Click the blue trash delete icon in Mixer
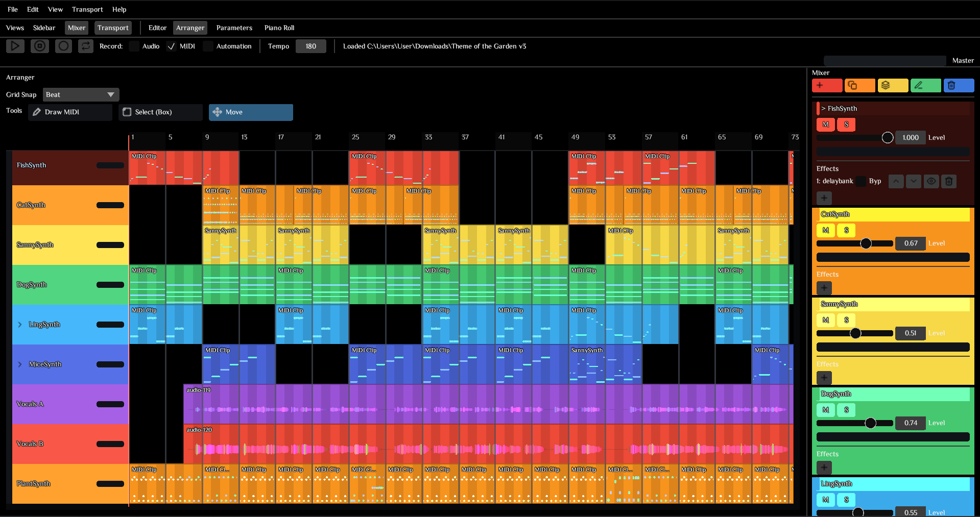 [x=959, y=85]
